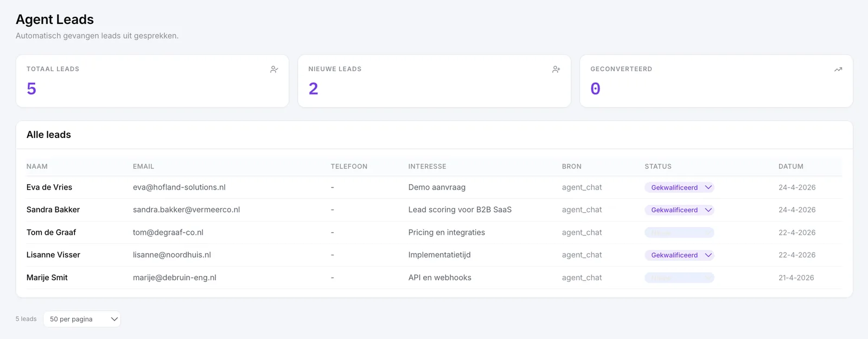
Task: Open status dropdown for Sandra Bakker
Action: 679,210
